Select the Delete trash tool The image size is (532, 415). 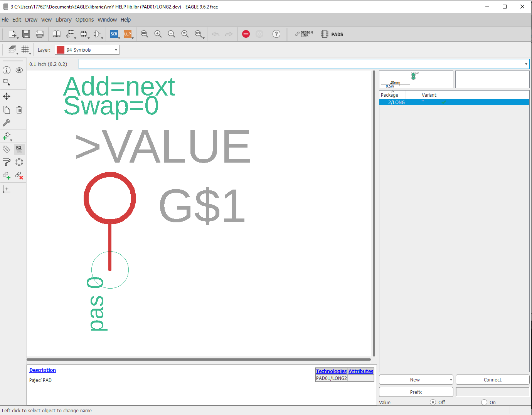click(19, 110)
